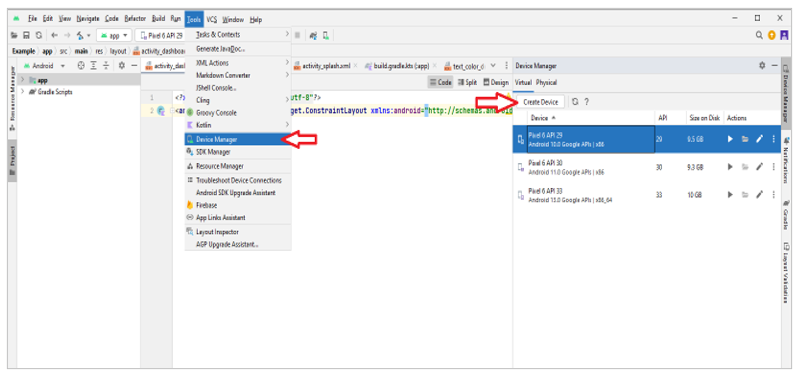Open Pixel 6 API 29 folder icon
798x370 pixels.
pos(745,139)
